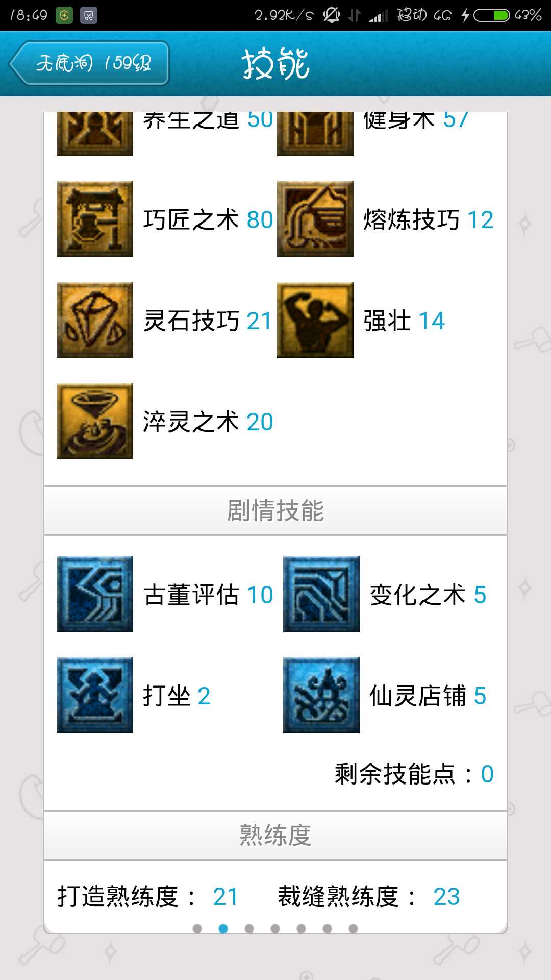Select the 仙灵店铺 shop skill icon
This screenshot has width=551, height=980.
[x=321, y=695]
